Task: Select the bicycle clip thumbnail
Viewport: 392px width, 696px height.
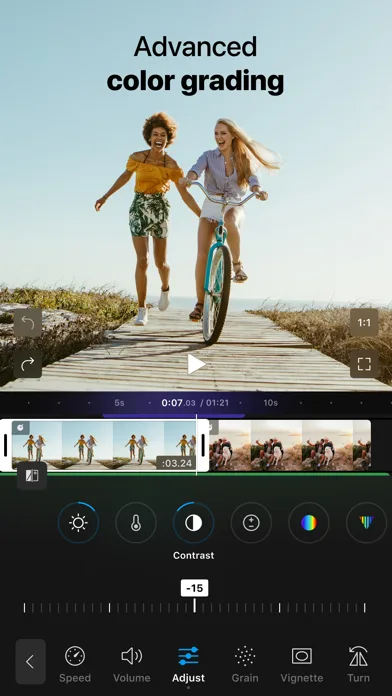Action: tap(104, 445)
